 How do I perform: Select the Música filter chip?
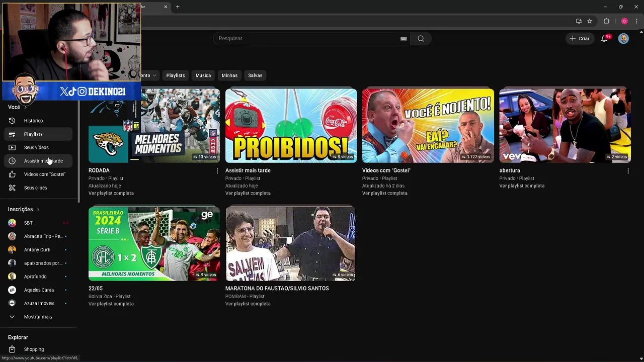tap(203, 75)
